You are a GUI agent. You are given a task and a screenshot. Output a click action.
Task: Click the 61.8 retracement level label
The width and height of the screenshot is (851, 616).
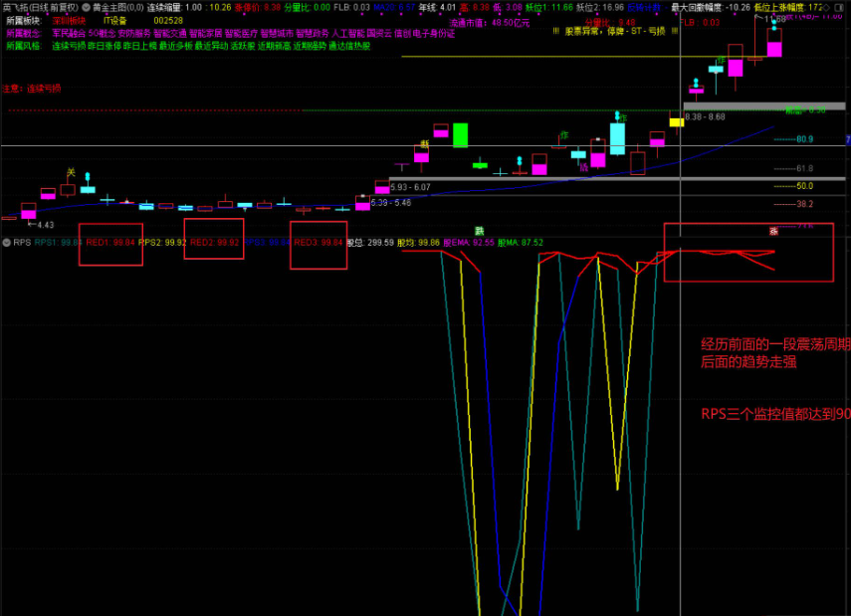pyautogui.click(x=805, y=169)
